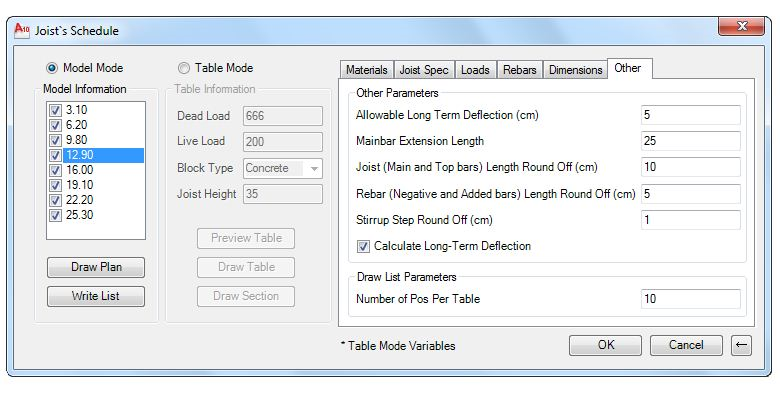Click the Cancel button
Viewport: 780px width, 395px height.
pos(686,345)
